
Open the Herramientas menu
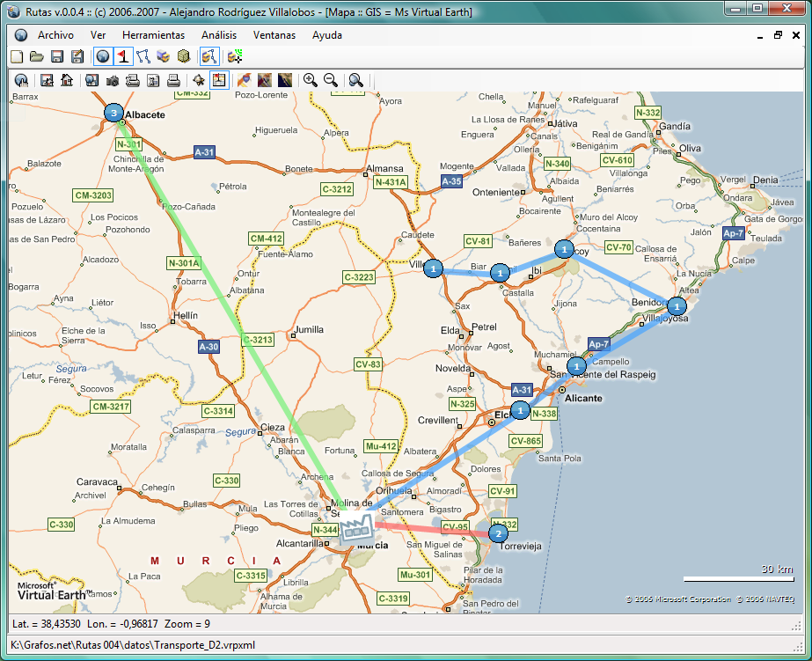[153, 35]
